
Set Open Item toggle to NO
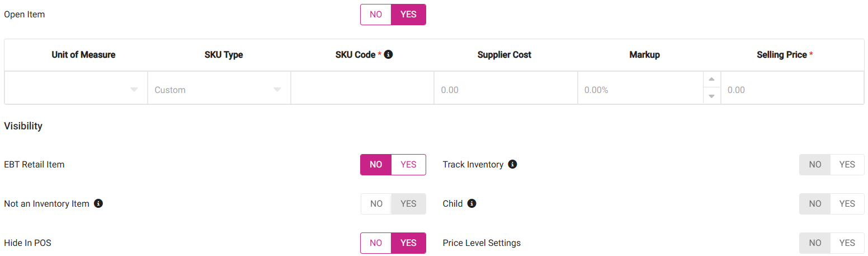click(376, 15)
